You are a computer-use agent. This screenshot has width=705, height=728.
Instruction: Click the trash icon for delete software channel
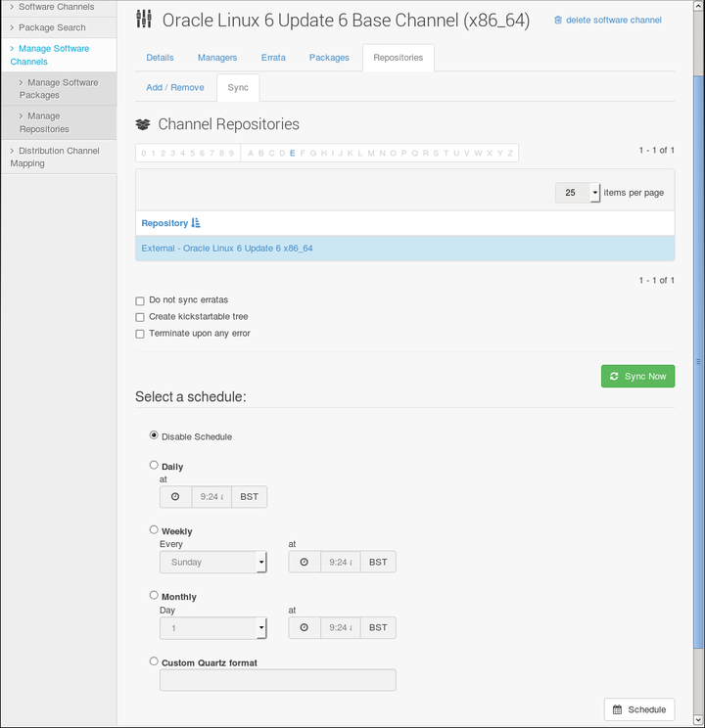tap(558, 20)
